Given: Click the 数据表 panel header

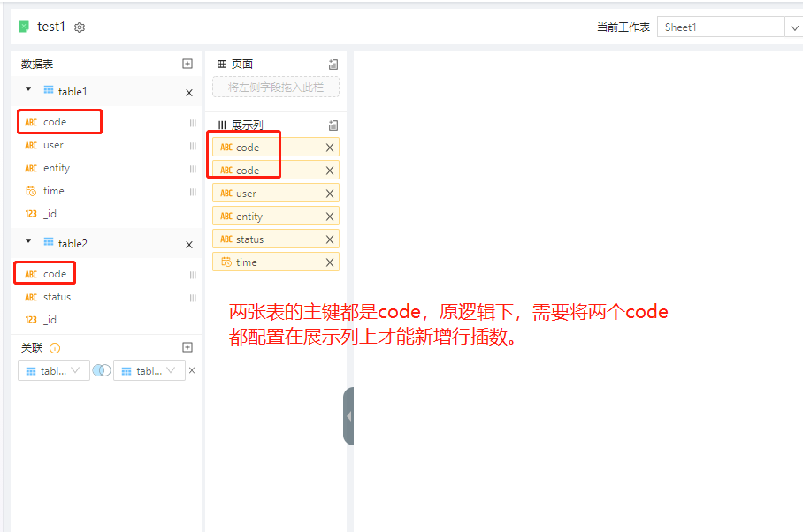Looking at the screenshot, I should [x=37, y=64].
